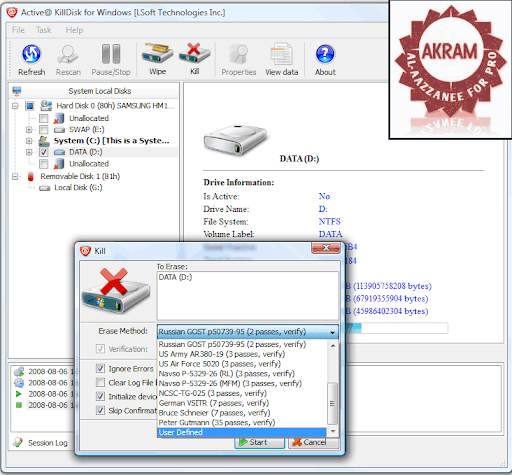Select Bruce Schneier 7 passes option

pos(242,413)
